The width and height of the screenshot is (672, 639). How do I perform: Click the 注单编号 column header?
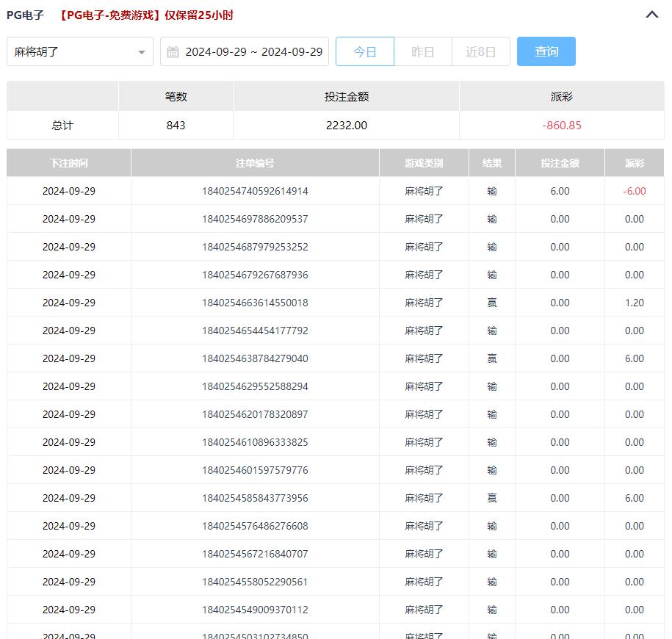(255, 163)
